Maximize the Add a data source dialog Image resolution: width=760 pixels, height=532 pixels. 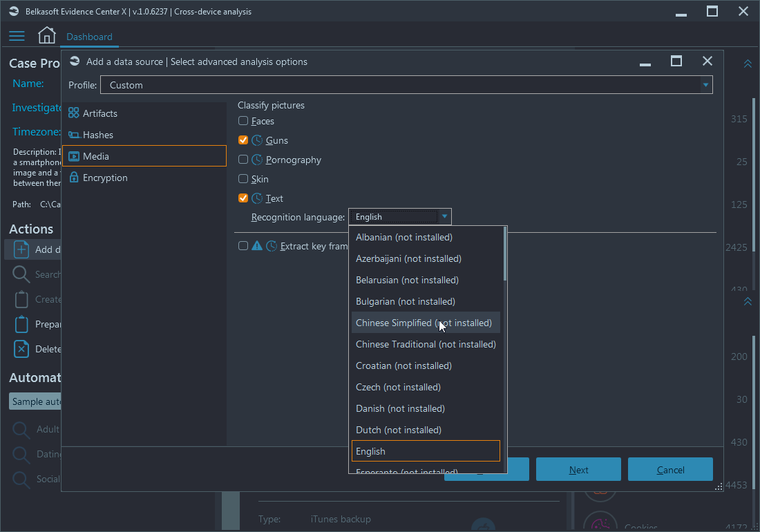tap(676, 61)
